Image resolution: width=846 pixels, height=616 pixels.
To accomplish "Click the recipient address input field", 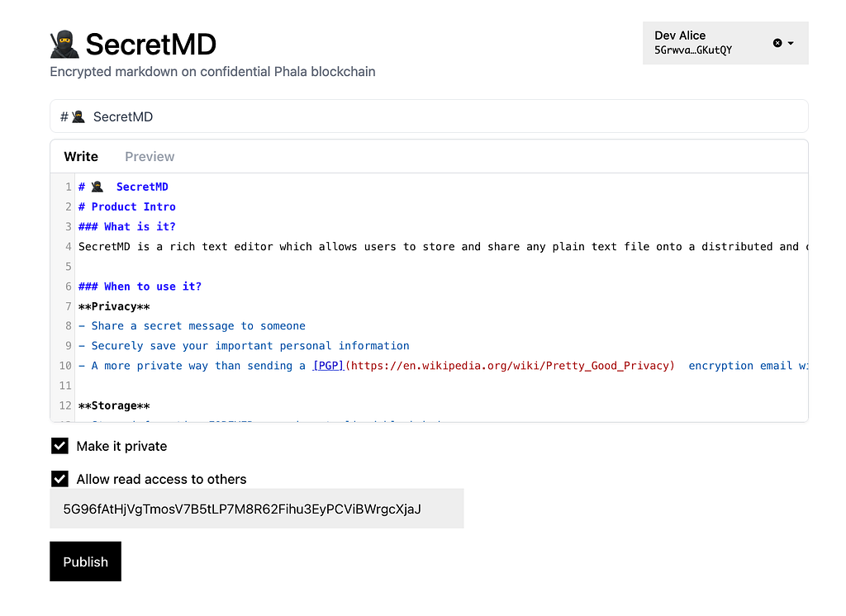I will (x=256, y=509).
